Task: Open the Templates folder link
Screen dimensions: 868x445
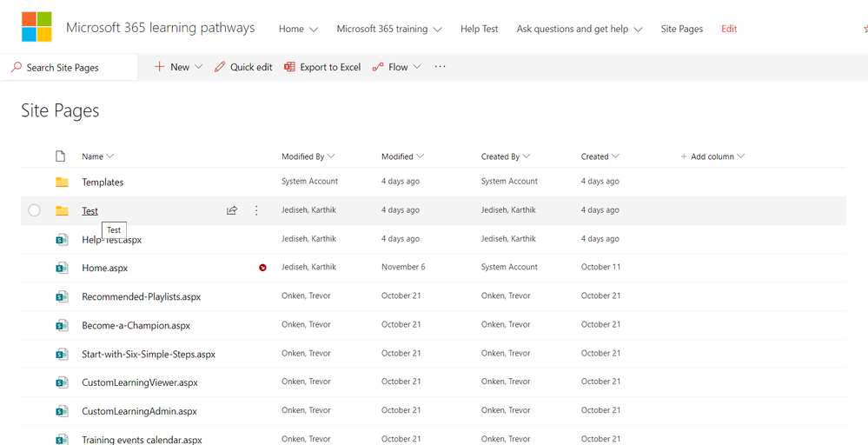Action: coord(103,183)
